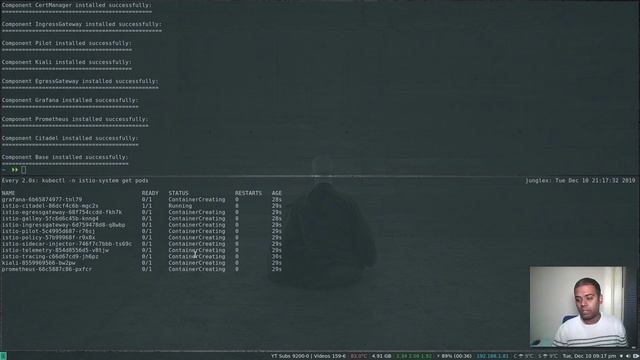The height and width of the screenshot is (360, 640).
Task: Click the istio-citadel pod name
Action: 50,206
